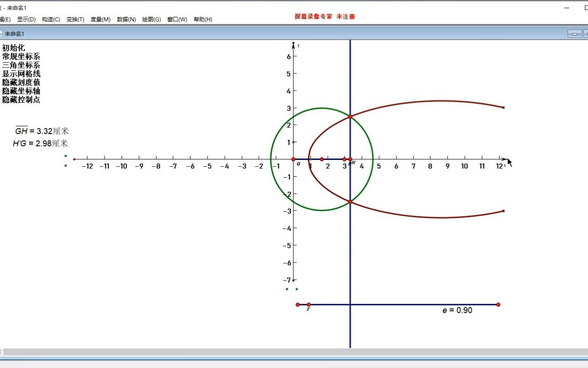Select the green unit point on the y-axis
The height and width of the screenshot is (368, 588).
pyautogui.click(x=294, y=142)
